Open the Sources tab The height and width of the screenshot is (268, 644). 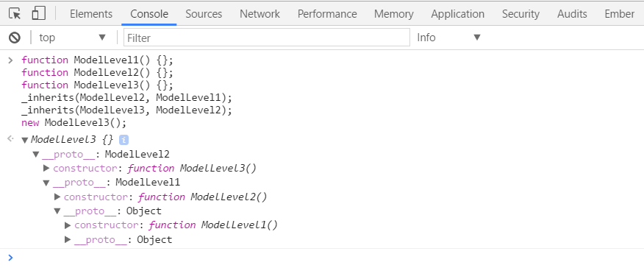point(204,14)
